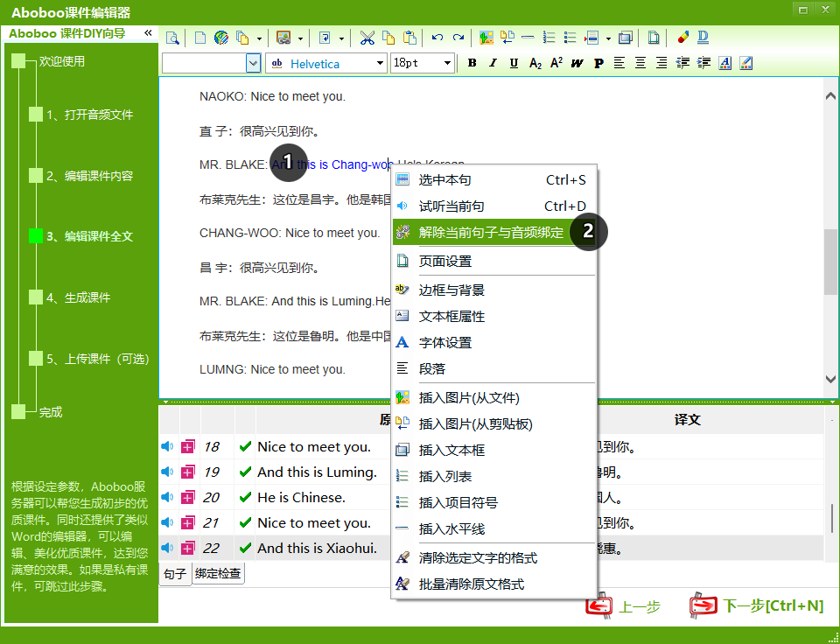Collapse the DIY wizard sidebar panel
The image size is (840, 644).
pyautogui.click(x=148, y=33)
